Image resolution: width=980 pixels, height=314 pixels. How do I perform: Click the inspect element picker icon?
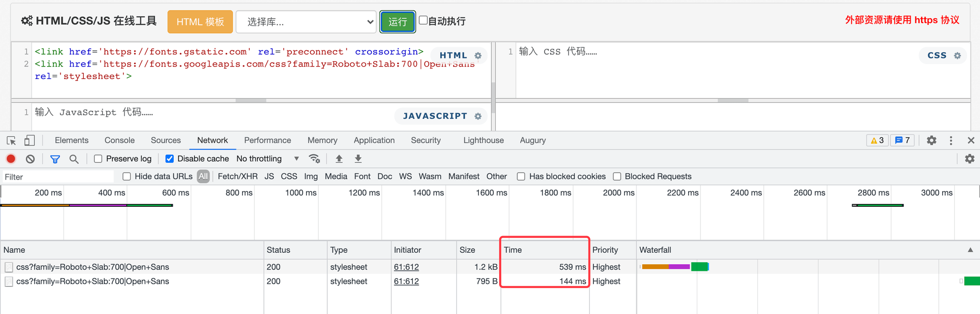pyautogui.click(x=11, y=140)
